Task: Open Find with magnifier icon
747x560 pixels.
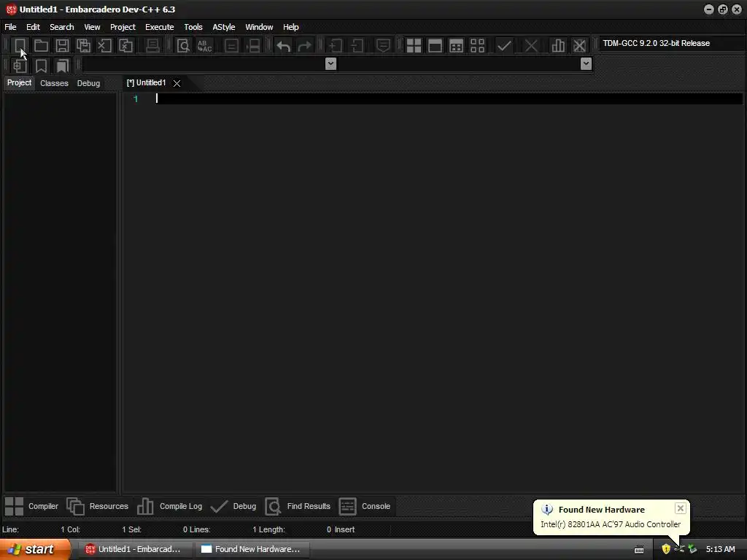Action: point(183,46)
